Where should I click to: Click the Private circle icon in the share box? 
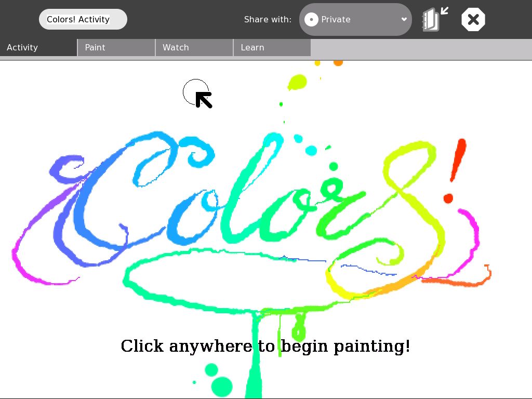(x=311, y=20)
